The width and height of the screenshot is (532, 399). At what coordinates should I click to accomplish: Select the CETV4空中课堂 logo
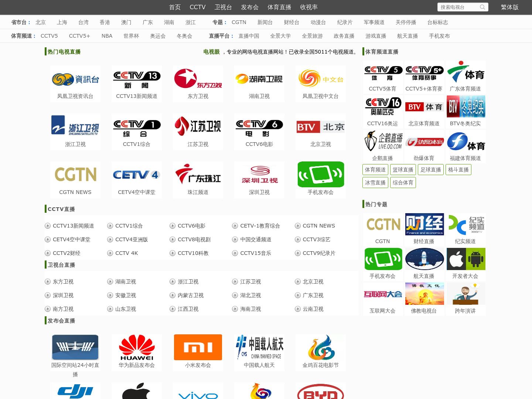pos(137,175)
